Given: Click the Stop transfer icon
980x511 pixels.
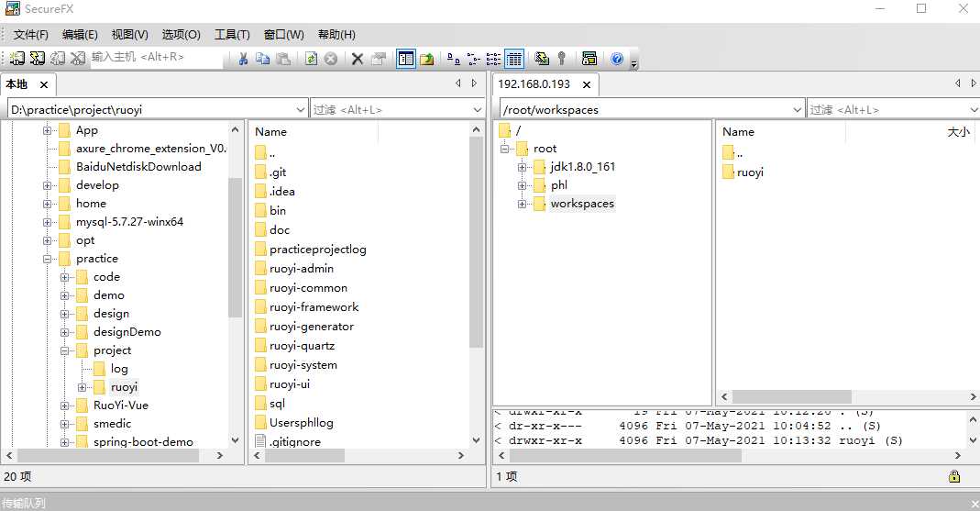Looking at the screenshot, I should (x=331, y=59).
